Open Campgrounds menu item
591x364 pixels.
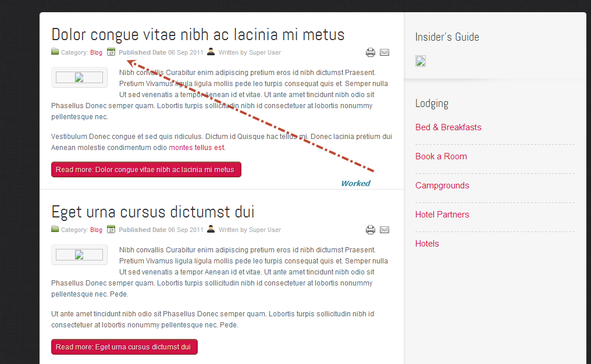pyautogui.click(x=442, y=185)
